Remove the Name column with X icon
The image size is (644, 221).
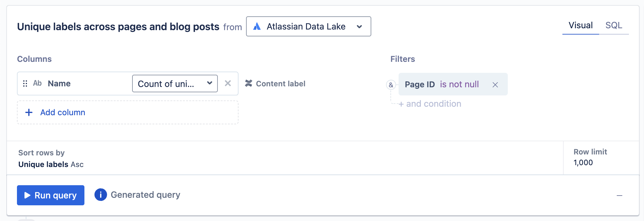[x=228, y=83]
